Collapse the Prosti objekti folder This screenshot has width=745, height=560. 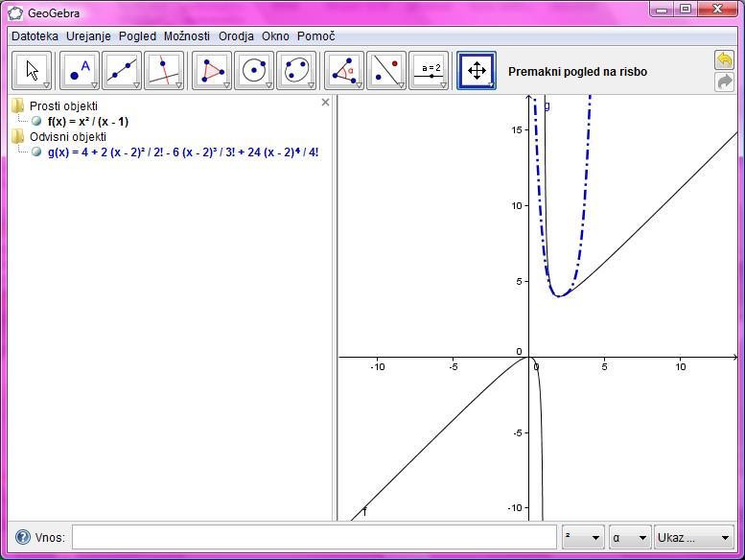(x=18, y=106)
